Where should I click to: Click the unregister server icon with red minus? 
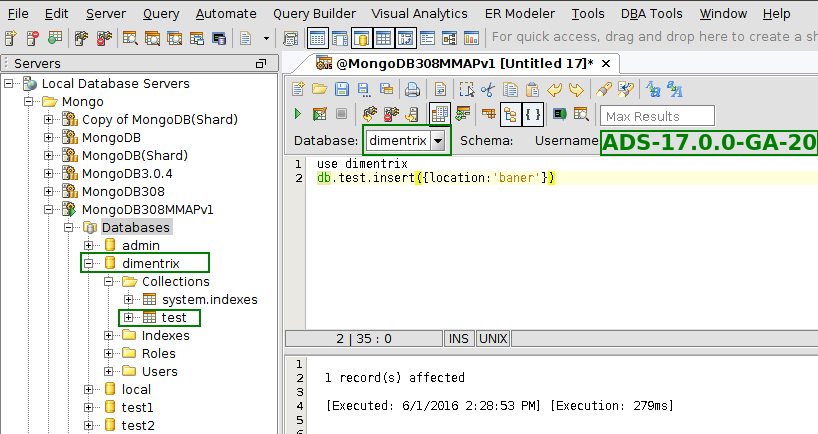[32, 38]
